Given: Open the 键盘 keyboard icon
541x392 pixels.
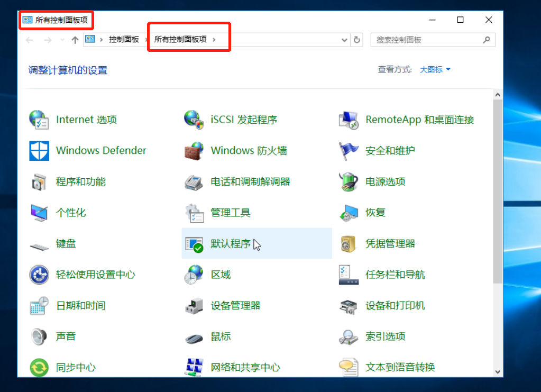Looking at the screenshot, I should (39, 246).
